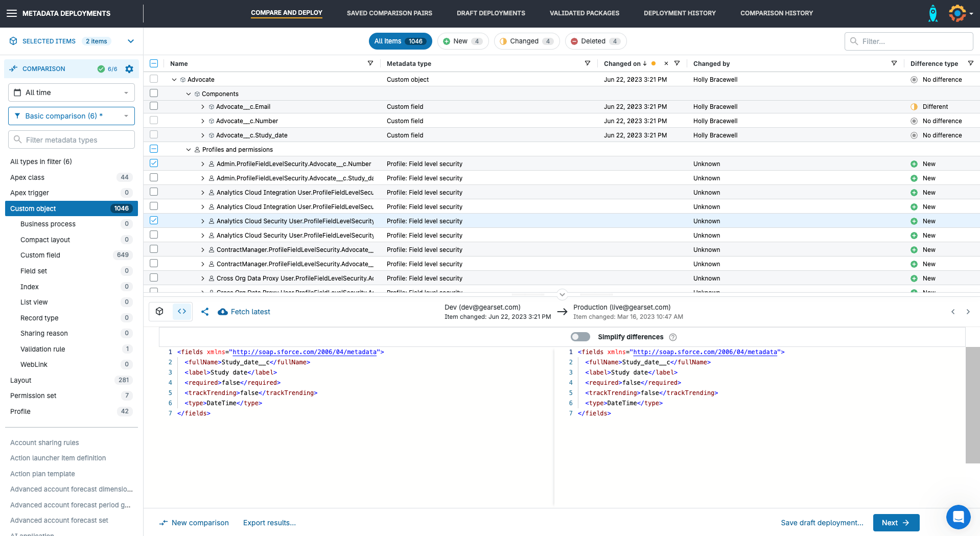
Task: Switch to Deployment History tab
Action: 680,13
